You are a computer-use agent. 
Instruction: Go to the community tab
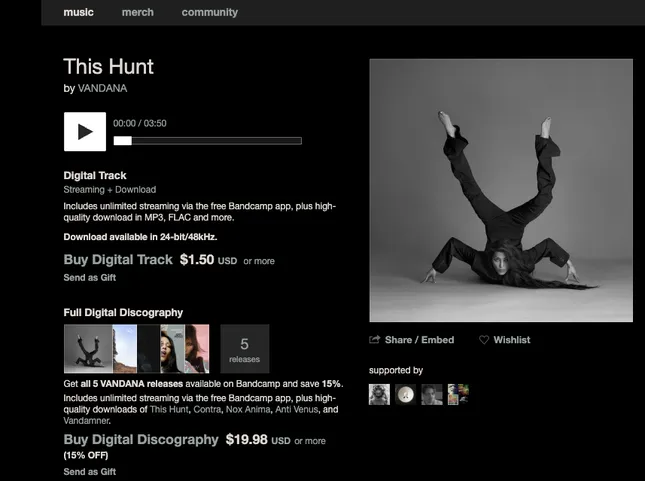tap(210, 12)
